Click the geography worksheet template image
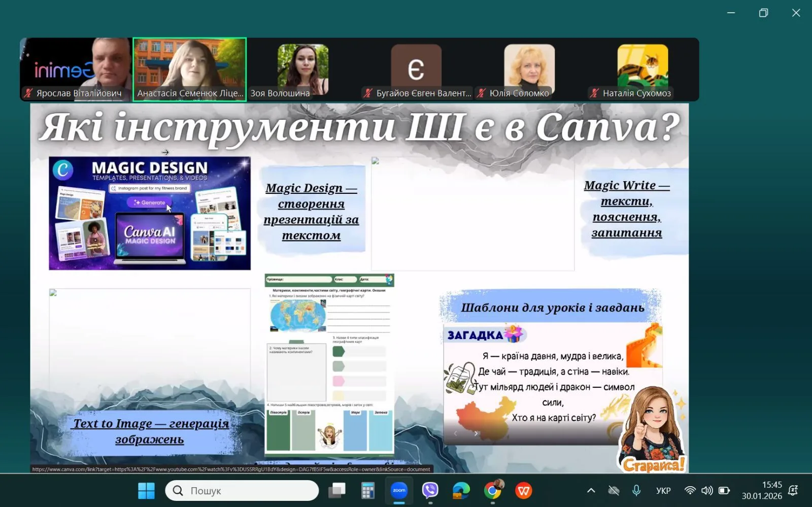Image resolution: width=812 pixels, height=507 pixels. (329, 364)
